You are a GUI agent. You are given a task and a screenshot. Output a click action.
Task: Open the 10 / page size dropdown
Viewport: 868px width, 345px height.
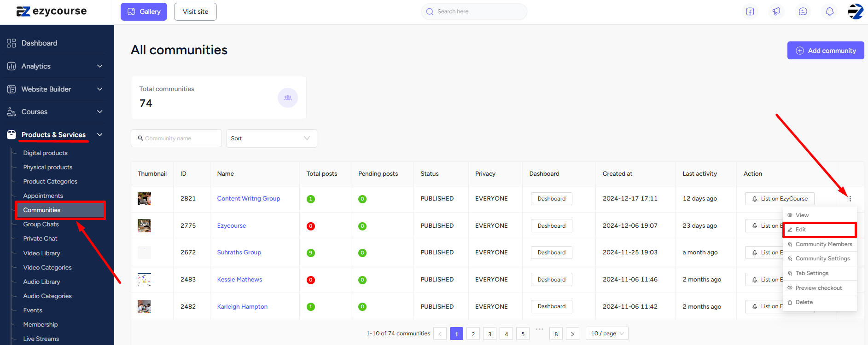pyautogui.click(x=607, y=333)
